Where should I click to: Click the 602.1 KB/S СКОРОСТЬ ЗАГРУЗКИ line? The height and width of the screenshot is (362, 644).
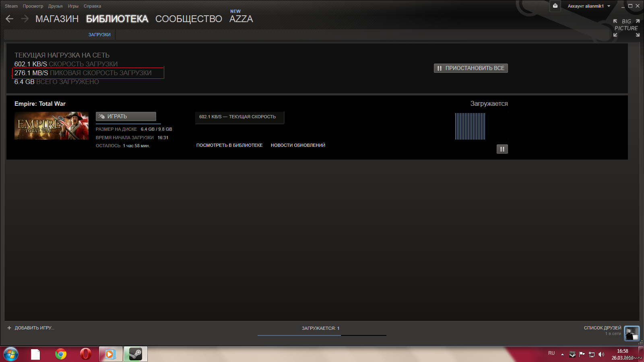(66, 64)
